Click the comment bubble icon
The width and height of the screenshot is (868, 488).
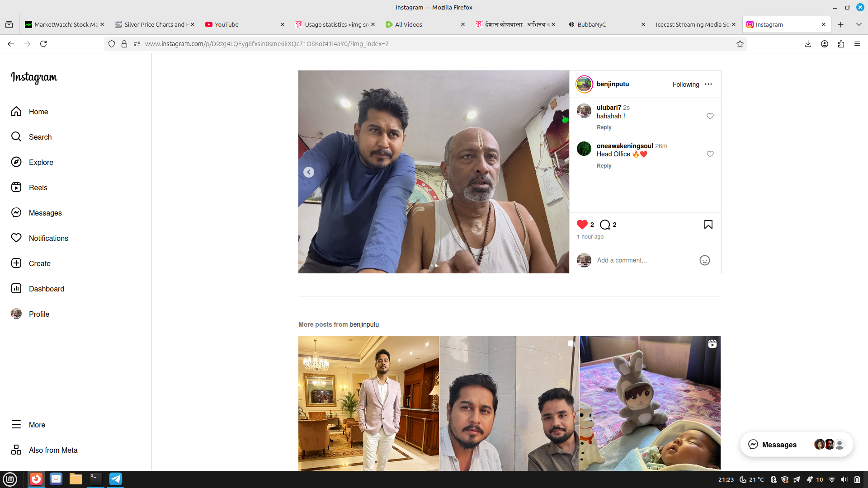[604, 225]
